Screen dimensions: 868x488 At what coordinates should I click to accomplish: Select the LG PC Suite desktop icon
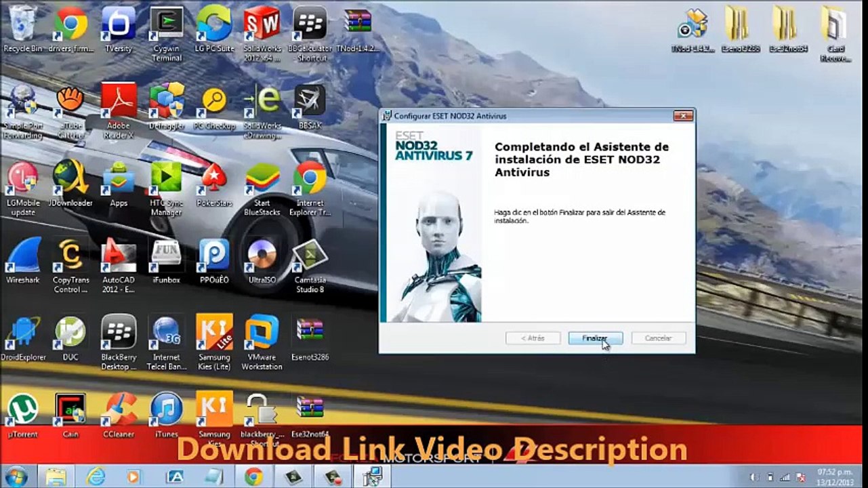coord(214,30)
